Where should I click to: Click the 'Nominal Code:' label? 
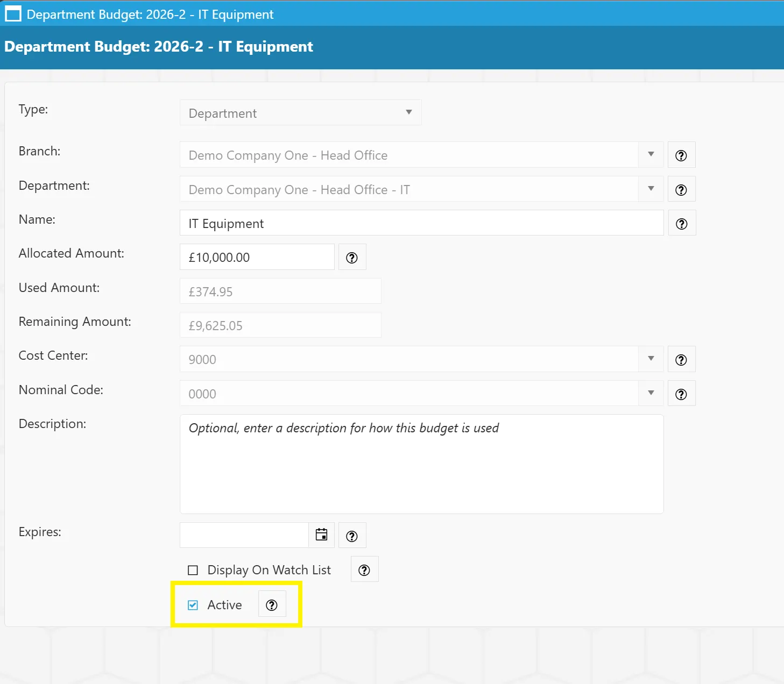point(61,390)
